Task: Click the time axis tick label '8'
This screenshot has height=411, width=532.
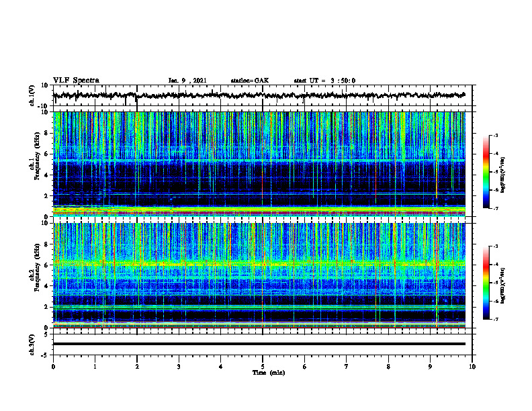Action: tap(388, 367)
